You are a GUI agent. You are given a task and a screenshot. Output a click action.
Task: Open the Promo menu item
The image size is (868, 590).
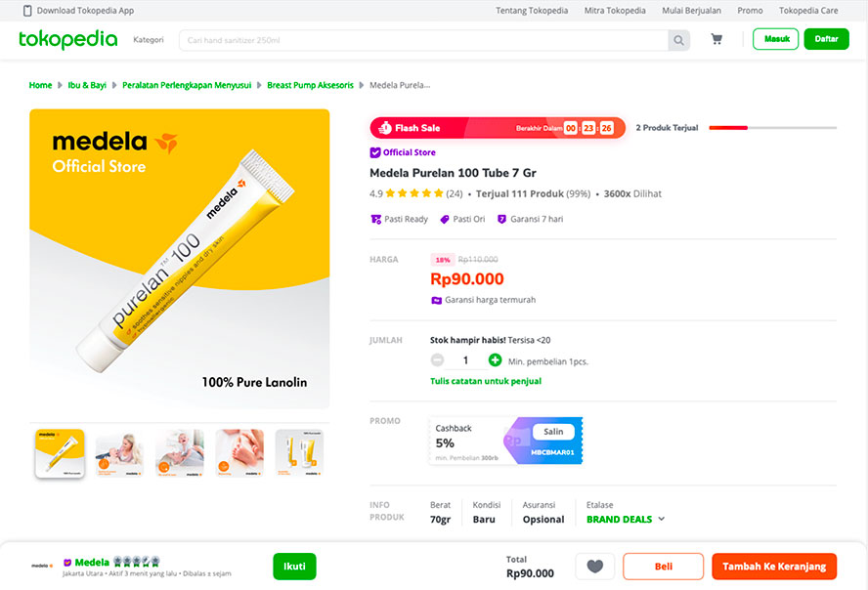coord(750,11)
